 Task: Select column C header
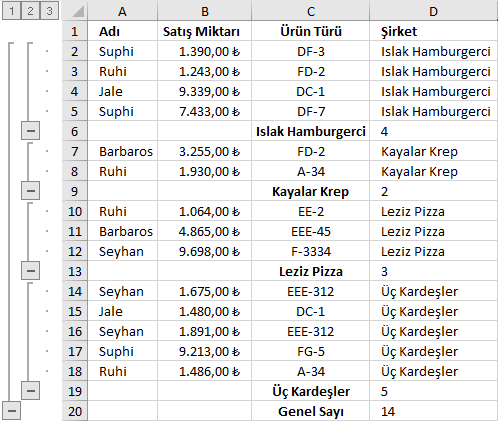(x=311, y=11)
